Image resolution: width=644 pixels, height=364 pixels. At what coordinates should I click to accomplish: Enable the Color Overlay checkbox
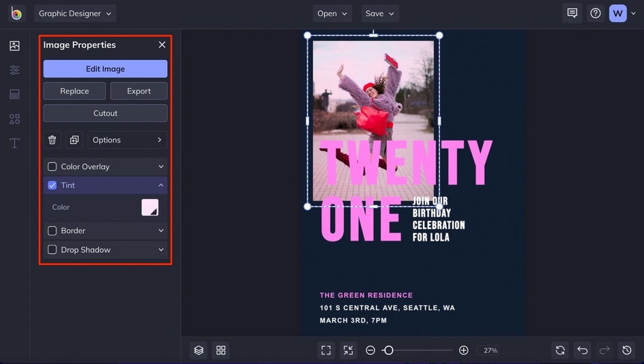(x=52, y=166)
